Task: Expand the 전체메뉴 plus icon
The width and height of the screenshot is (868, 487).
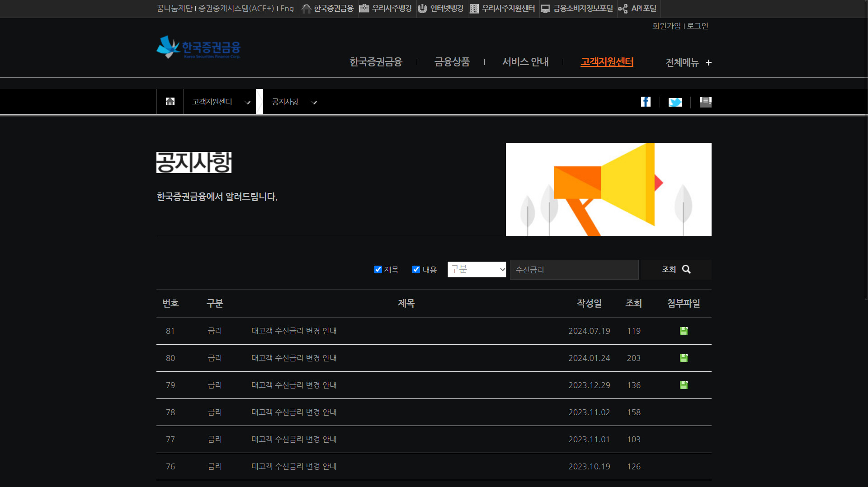Action: click(708, 63)
